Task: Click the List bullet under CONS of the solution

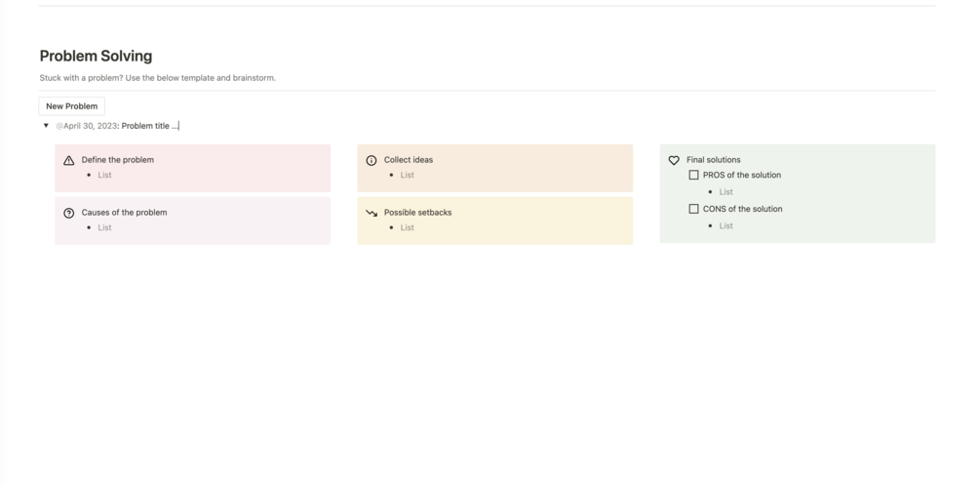Action: [x=725, y=226]
